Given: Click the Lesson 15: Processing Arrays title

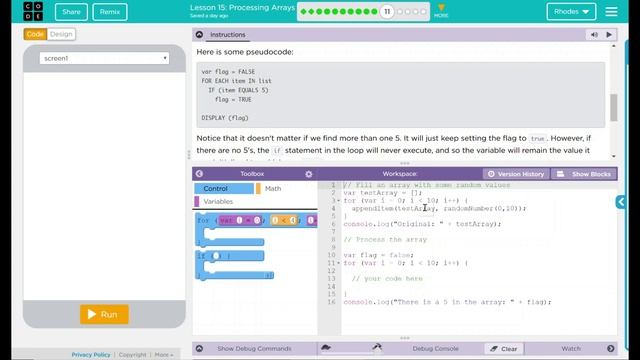Looking at the screenshot, I should (242, 8).
